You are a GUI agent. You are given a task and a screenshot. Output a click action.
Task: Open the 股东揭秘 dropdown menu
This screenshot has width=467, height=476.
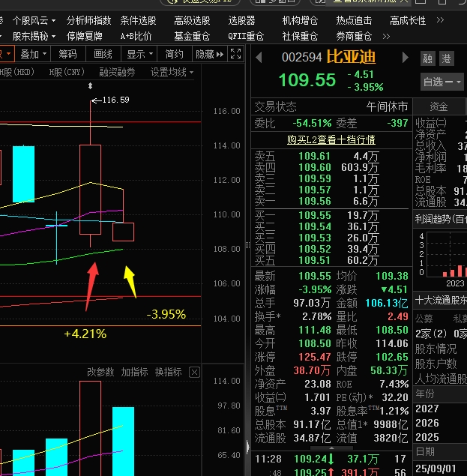(34, 37)
